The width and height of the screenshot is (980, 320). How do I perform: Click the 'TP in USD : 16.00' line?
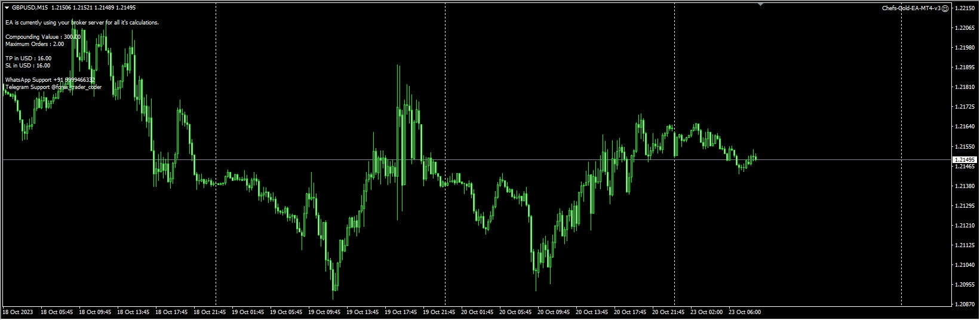click(28, 58)
